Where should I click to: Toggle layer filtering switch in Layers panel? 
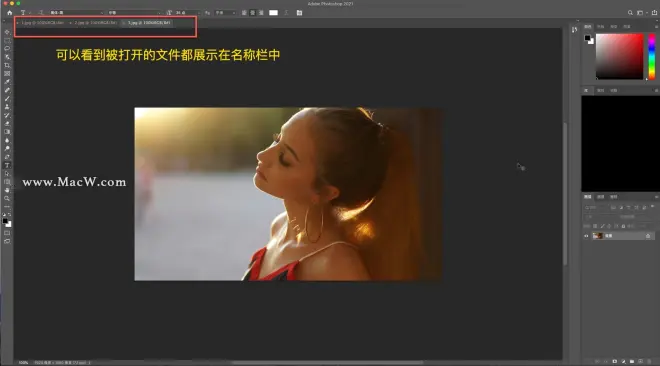pos(652,207)
